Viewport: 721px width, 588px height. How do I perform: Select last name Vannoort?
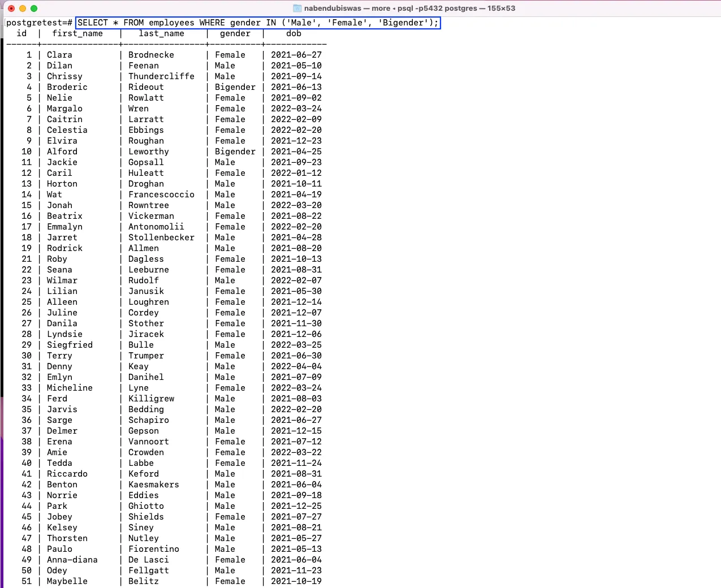149,442
